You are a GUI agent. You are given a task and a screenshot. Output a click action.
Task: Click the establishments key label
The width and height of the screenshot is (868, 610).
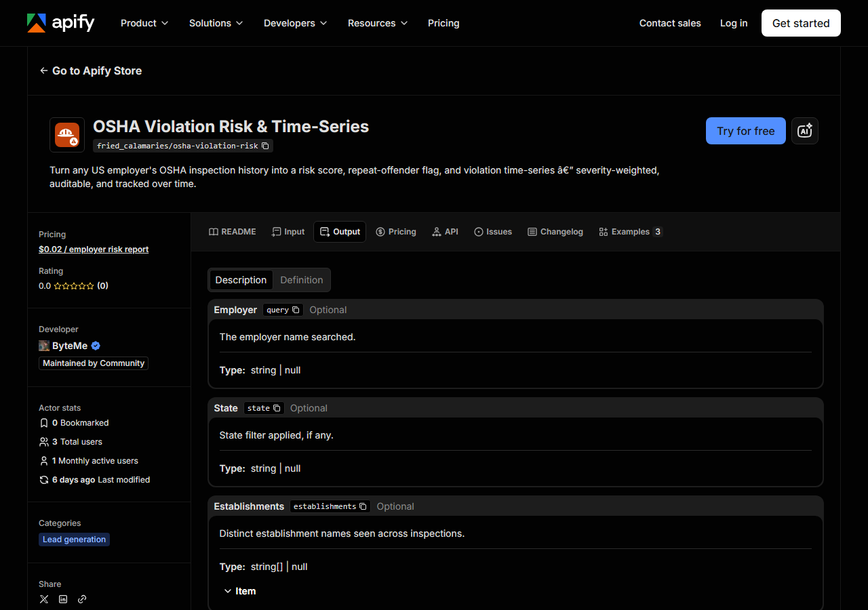(x=325, y=506)
